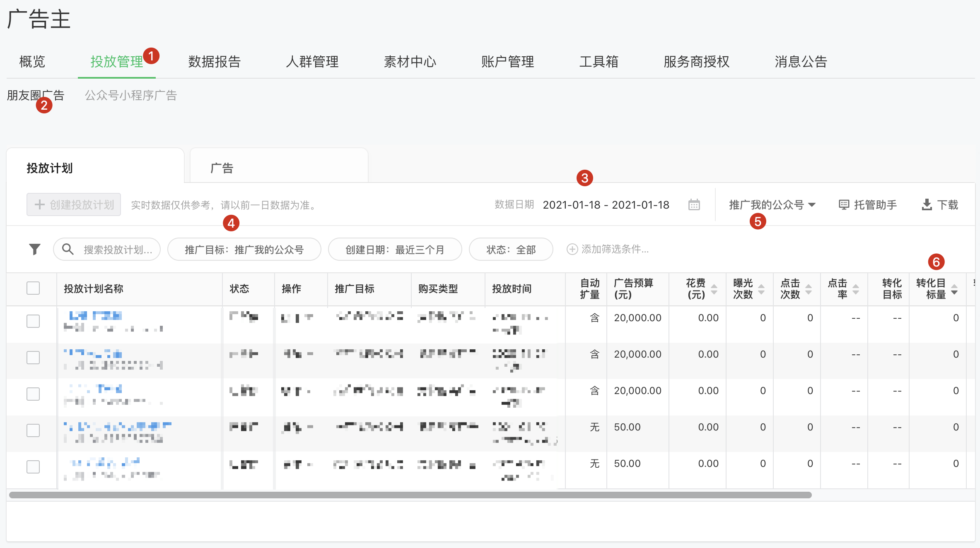Select the 投放计划 panel tab
The width and height of the screenshot is (980, 548).
coord(95,166)
